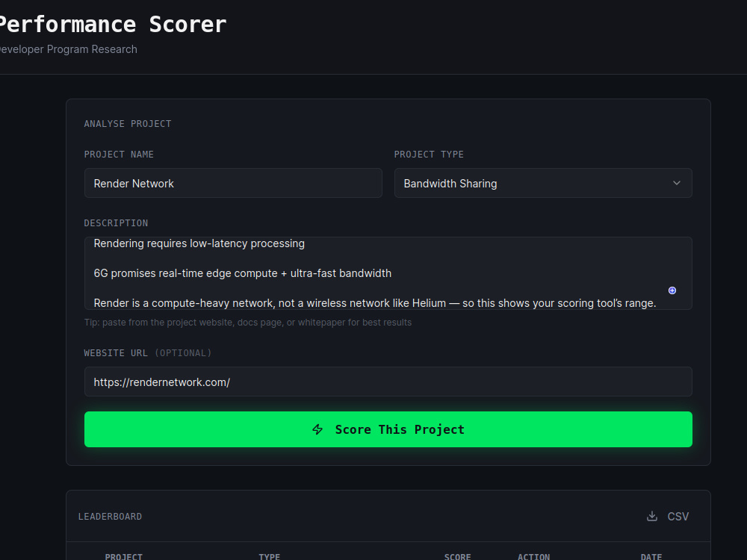Click the TYPE column header

(269, 557)
